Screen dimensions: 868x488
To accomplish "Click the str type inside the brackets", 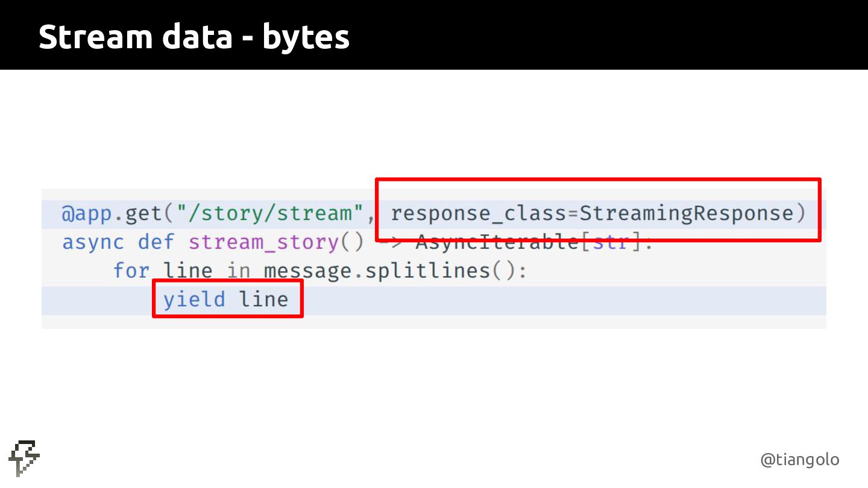I will coord(610,242).
